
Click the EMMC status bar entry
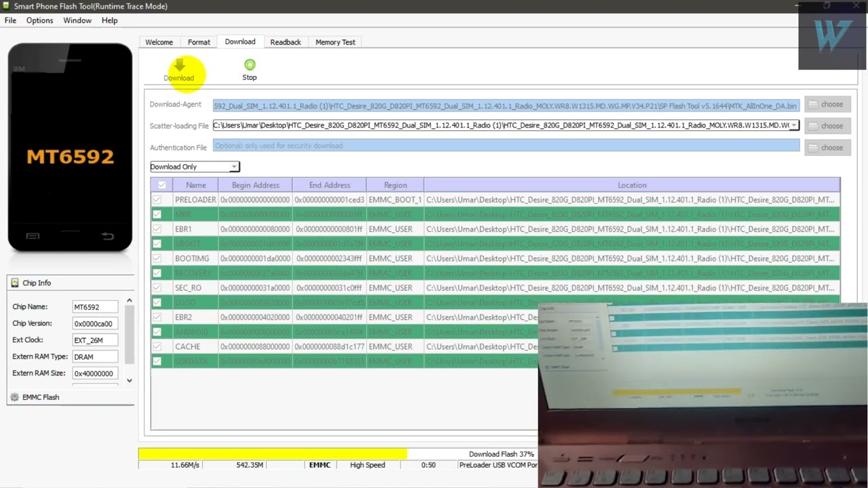point(319,465)
